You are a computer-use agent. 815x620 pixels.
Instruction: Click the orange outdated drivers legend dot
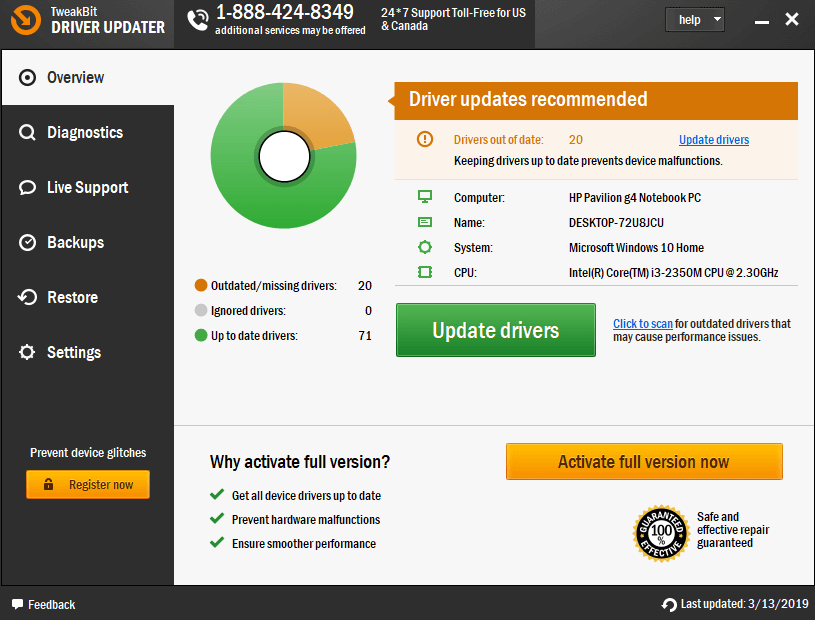(201, 285)
